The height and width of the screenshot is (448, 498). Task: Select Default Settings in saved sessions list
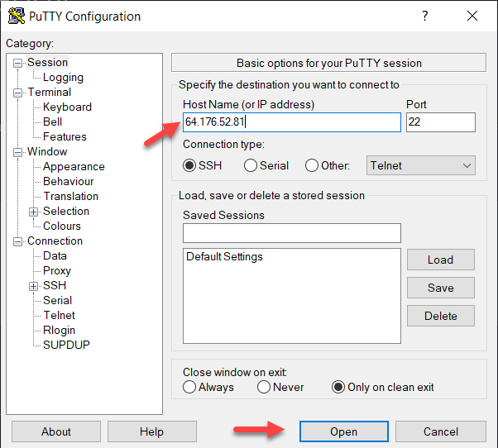(224, 257)
